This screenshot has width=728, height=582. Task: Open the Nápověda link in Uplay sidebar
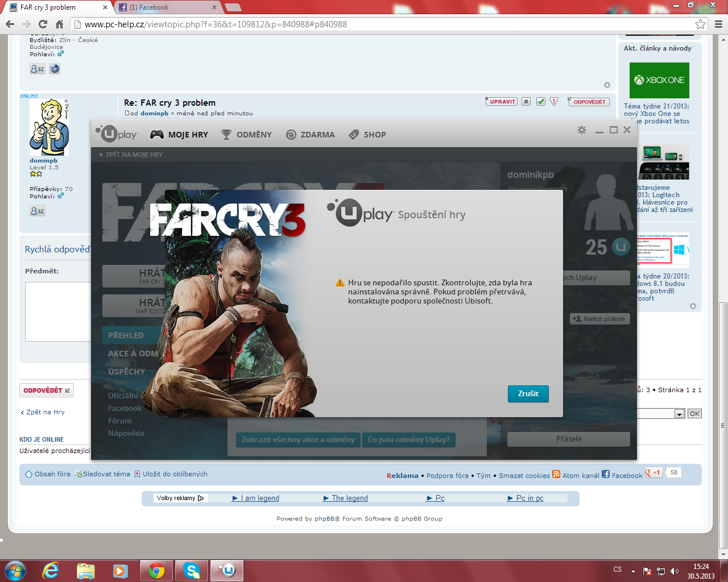(x=126, y=433)
